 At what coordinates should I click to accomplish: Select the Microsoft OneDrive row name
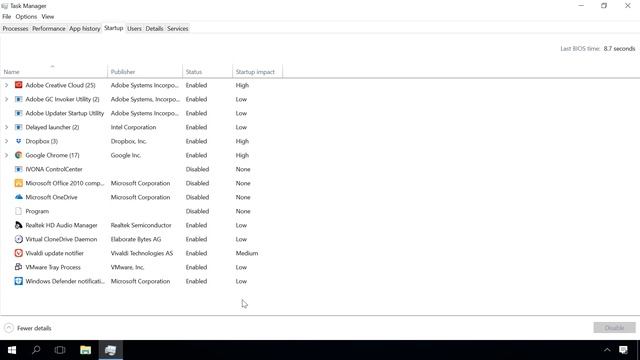point(51,197)
